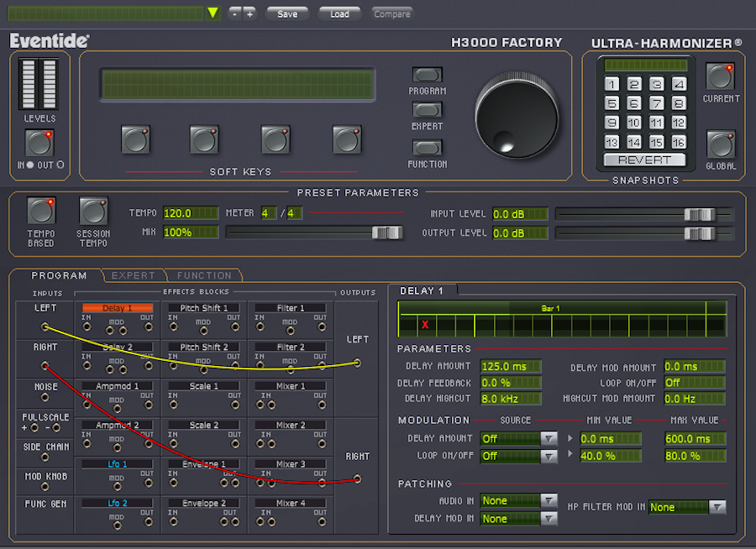Open Loop On/Off modulation source dropdown

pos(549,456)
